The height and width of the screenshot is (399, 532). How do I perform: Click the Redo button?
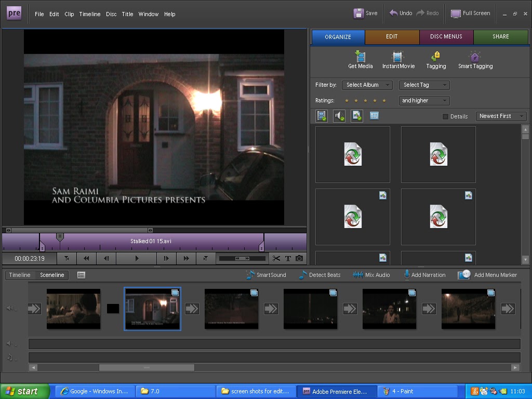point(428,13)
